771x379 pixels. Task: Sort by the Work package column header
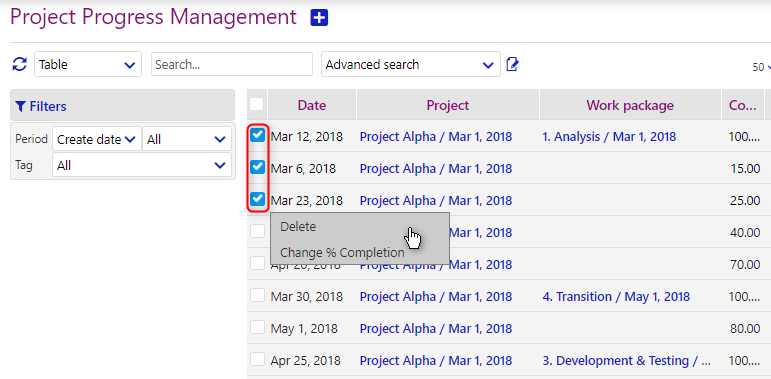click(630, 105)
